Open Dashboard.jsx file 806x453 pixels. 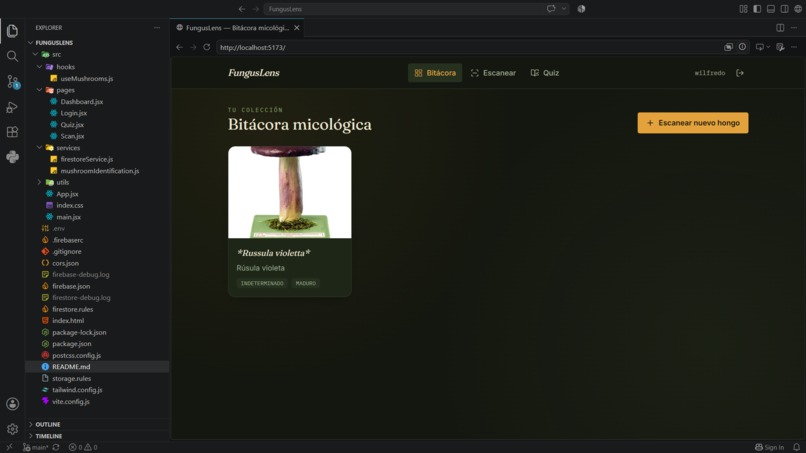[x=81, y=101]
